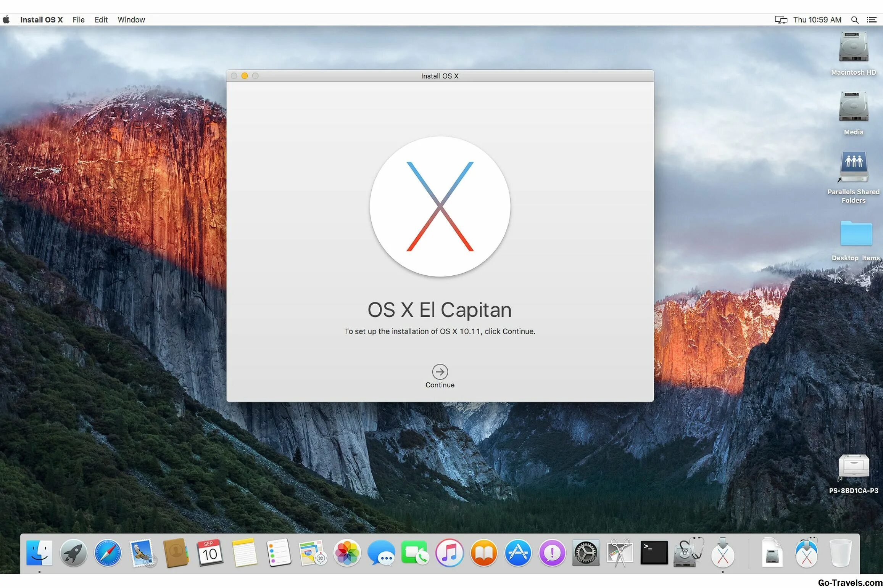The image size is (883, 588).
Task: Open the File menu
Action: [78, 20]
